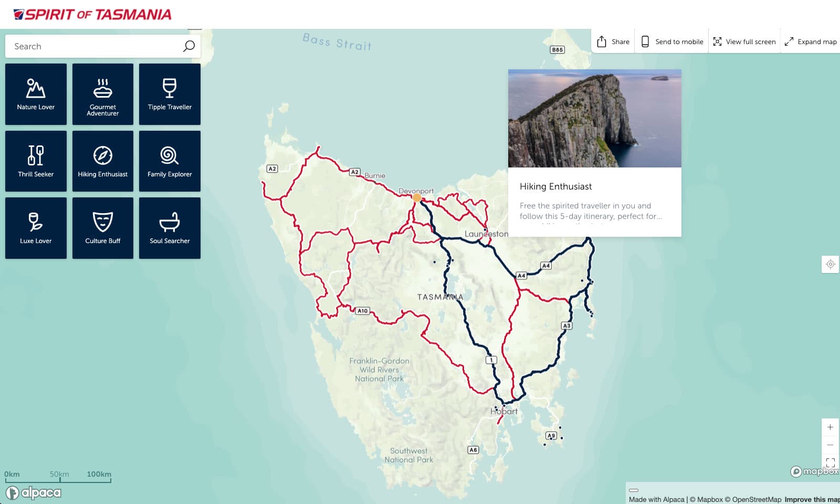Screen dimensions: 840x504
Task: Toggle the Mapbox fullscreen control
Action: [830, 463]
